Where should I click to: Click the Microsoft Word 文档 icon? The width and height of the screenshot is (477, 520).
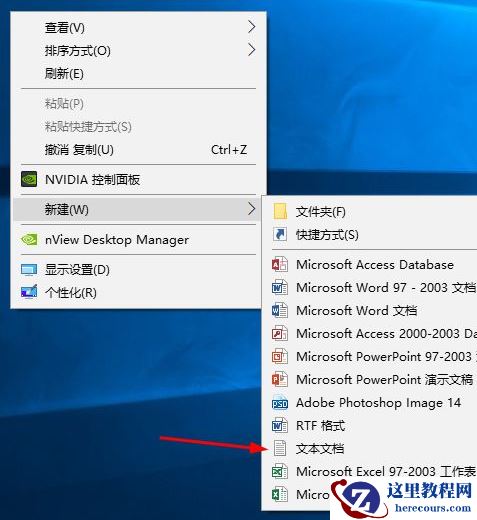[x=280, y=311]
